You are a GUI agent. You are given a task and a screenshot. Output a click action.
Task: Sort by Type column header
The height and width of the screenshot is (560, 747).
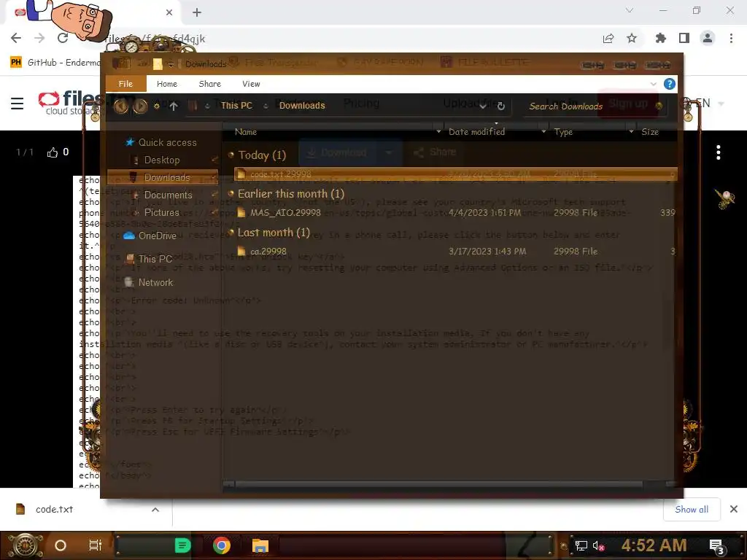point(563,132)
